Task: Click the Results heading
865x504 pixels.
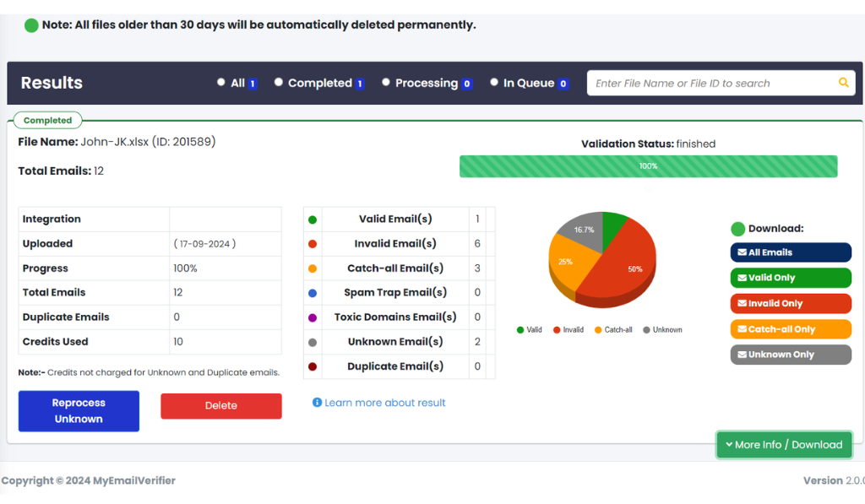Action: point(52,83)
